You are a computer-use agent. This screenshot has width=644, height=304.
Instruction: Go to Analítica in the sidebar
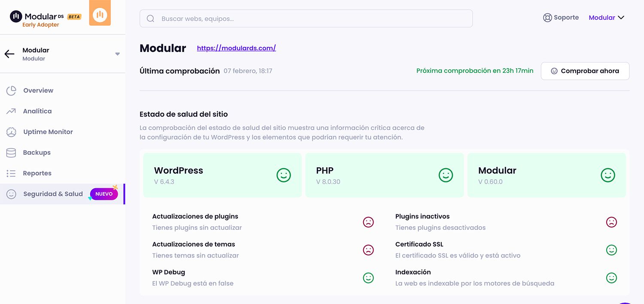[x=37, y=111]
